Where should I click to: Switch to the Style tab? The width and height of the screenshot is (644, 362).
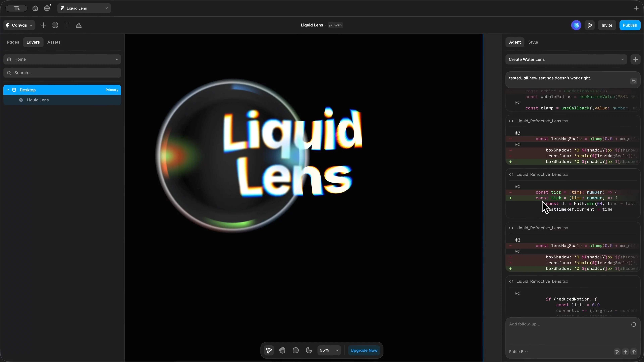[533, 42]
